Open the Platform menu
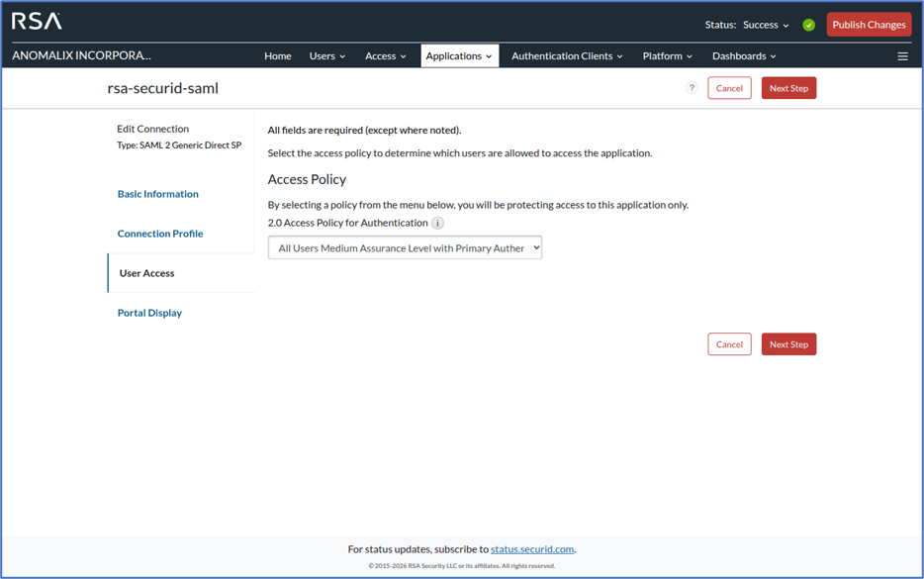924x579 pixels. 667,56
